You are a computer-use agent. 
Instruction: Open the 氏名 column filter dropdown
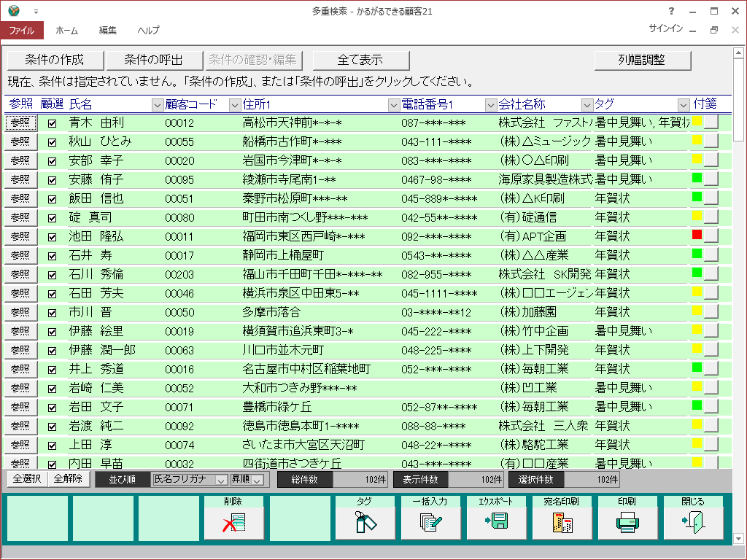(x=157, y=105)
